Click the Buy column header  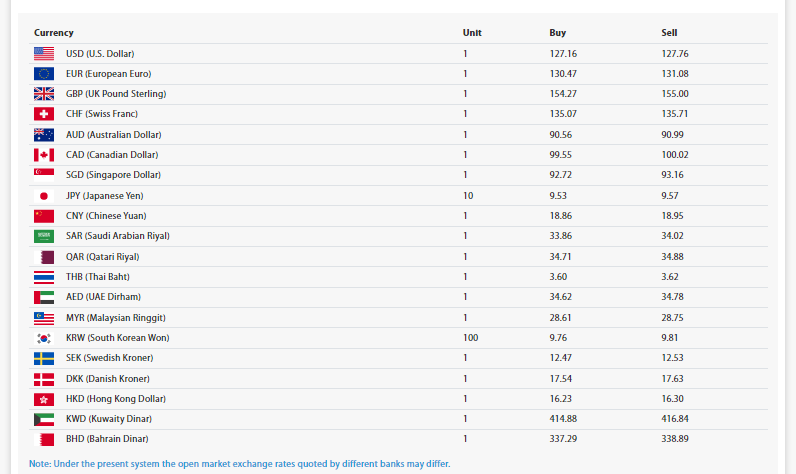[558, 33]
